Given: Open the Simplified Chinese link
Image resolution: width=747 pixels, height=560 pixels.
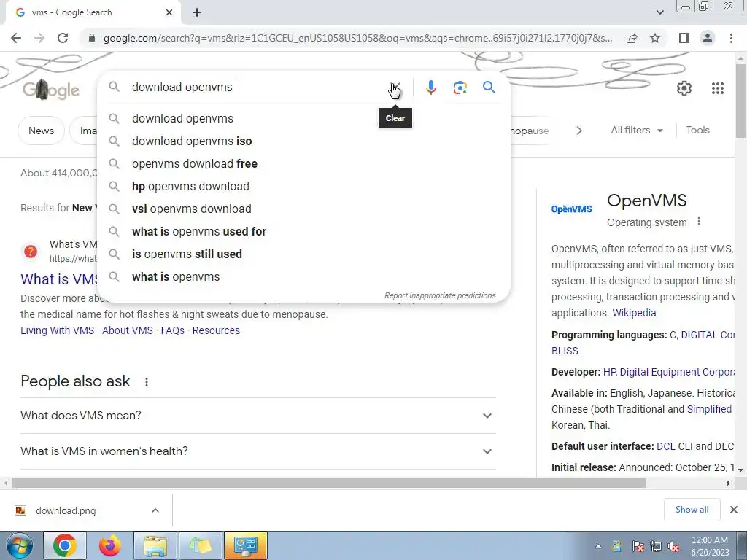Looking at the screenshot, I should click(709, 409).
